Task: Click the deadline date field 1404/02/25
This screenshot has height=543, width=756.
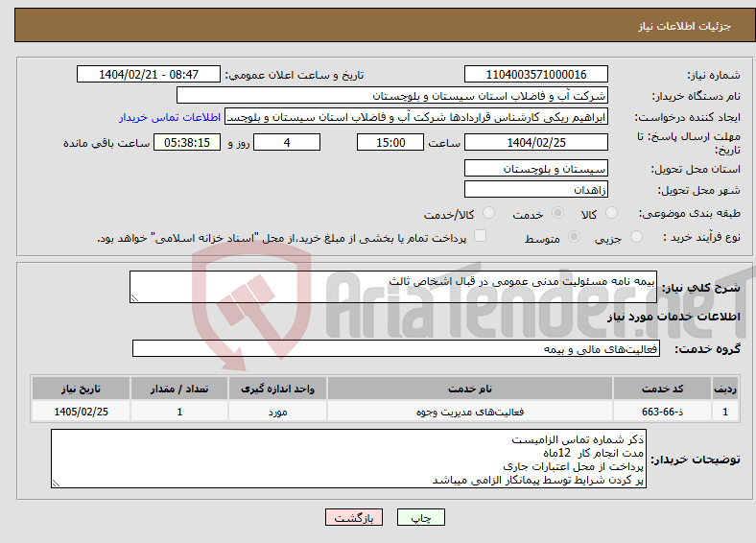Action: [x=535, y=142]
